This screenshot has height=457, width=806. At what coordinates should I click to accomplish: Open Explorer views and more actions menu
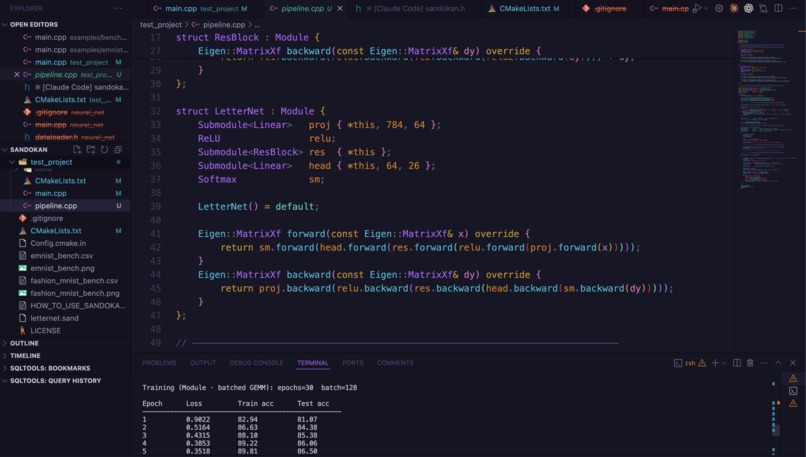pos(118,8)
